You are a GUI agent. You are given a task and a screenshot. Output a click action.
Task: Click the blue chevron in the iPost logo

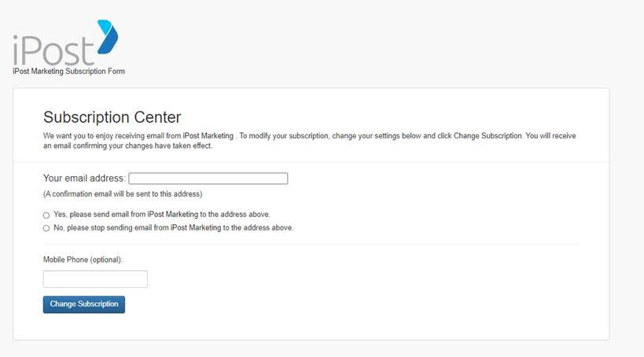pyautogui.click(x=108, y=36)
